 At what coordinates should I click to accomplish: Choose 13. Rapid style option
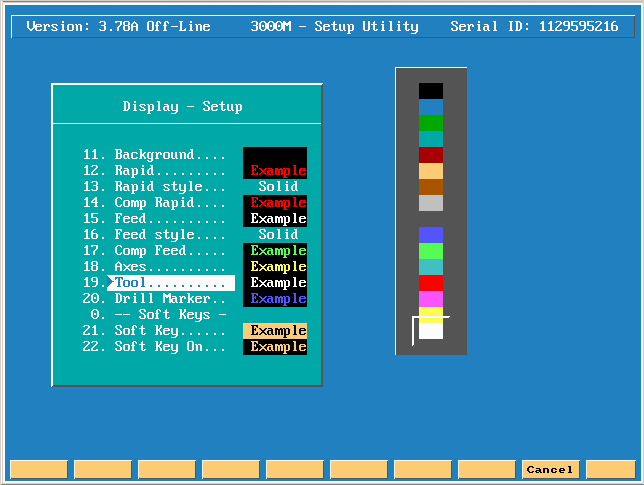click(x=154, y=187)
